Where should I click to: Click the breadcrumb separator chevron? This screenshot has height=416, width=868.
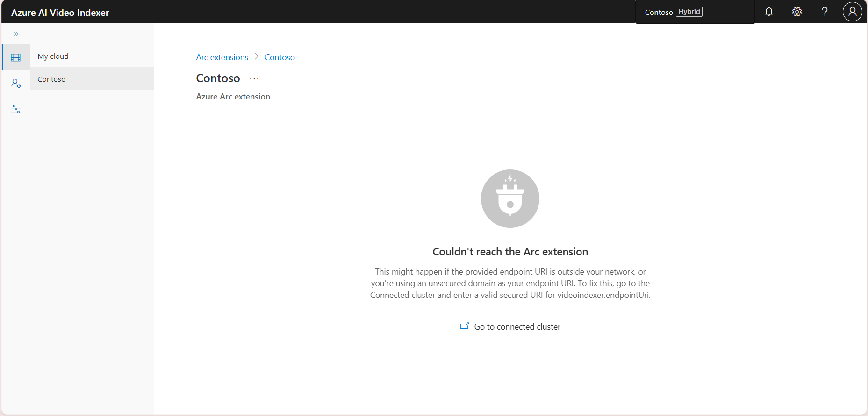tap(257, 56)
